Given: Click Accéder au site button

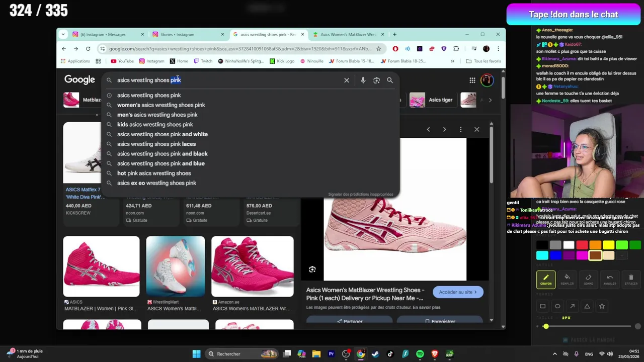Looking at the screenshot, I should 458,292.
